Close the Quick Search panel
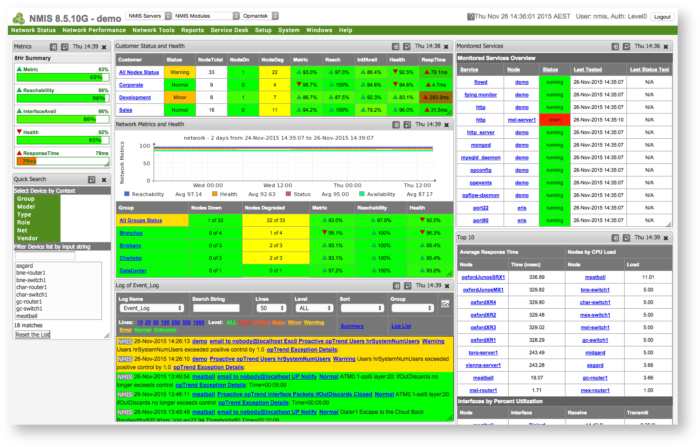This screenshot has height=447, width=700. (104, 180)
